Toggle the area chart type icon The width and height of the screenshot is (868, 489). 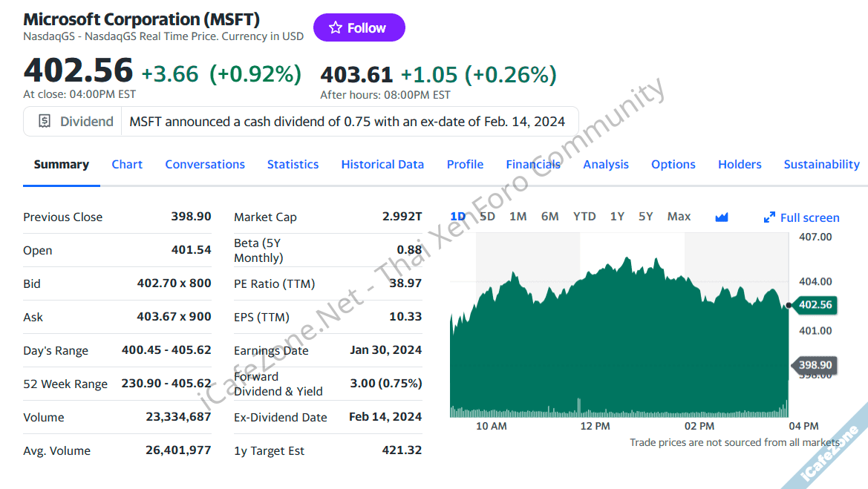click(x=722, y=217)
